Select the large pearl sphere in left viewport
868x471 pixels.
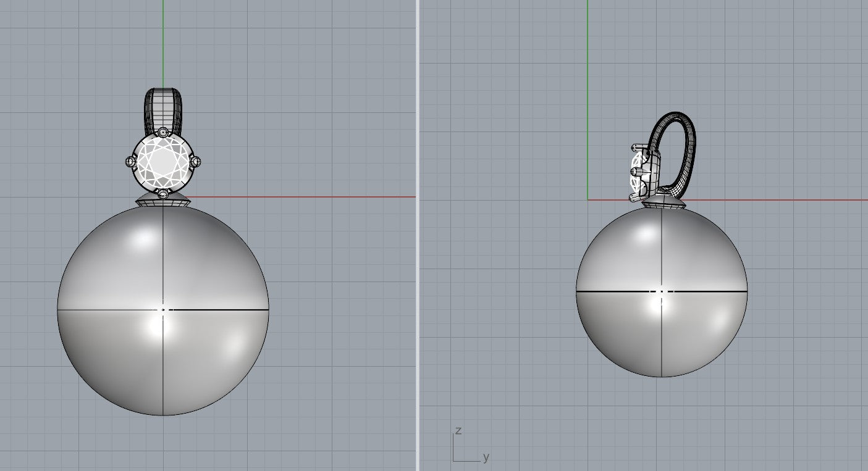pyautogui.click(x=163, y=311)
